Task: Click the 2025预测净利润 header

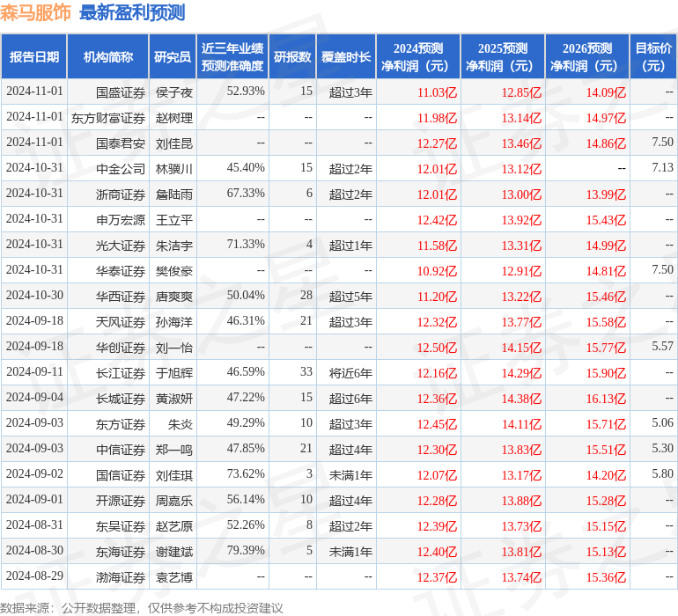Action: tap(503, 56)
